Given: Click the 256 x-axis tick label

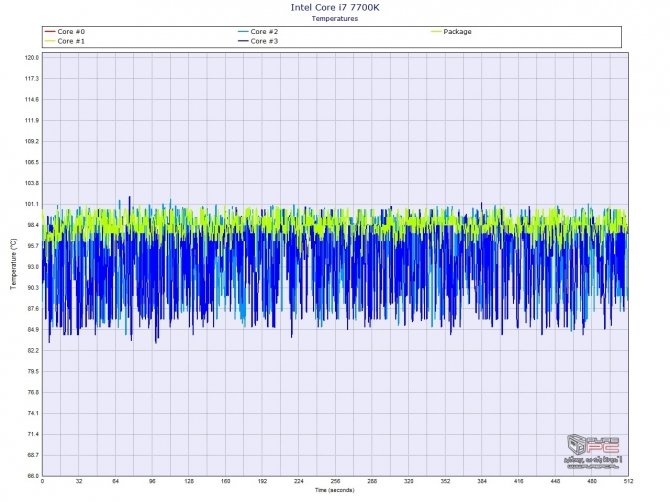Looking at the screenshot, I should click(335, 481).
